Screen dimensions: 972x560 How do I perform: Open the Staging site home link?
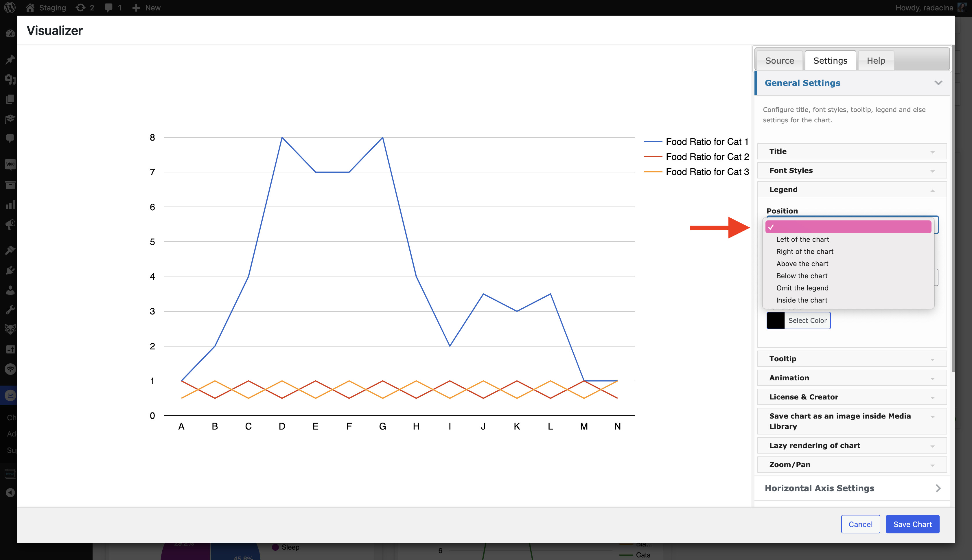(x=46, y=8)
